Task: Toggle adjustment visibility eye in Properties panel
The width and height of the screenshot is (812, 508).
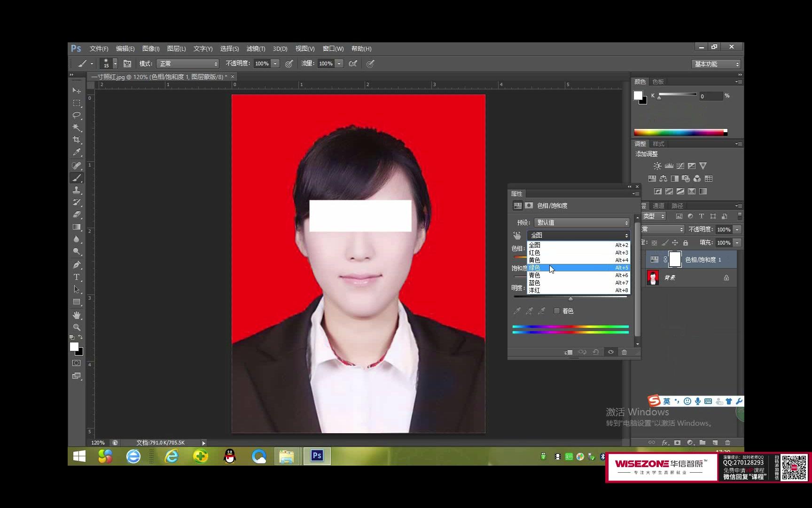Action: [611, 352]
